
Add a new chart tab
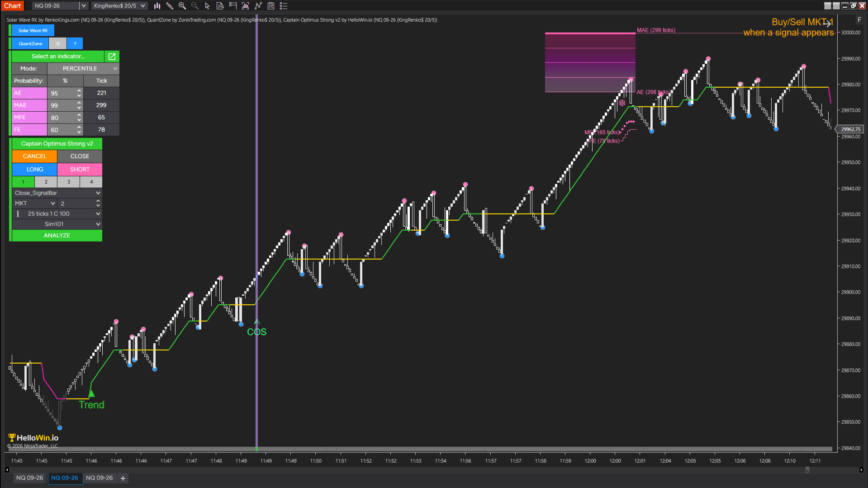point(123,478)
